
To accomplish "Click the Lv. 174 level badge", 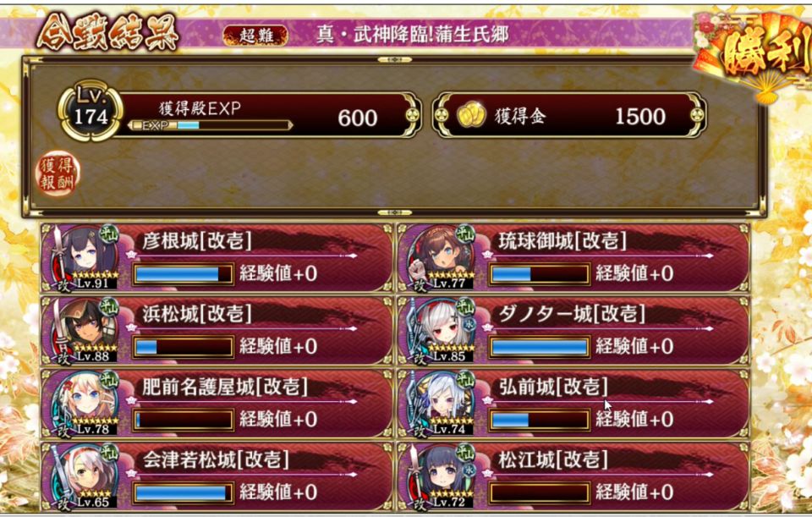I will 91,111.
